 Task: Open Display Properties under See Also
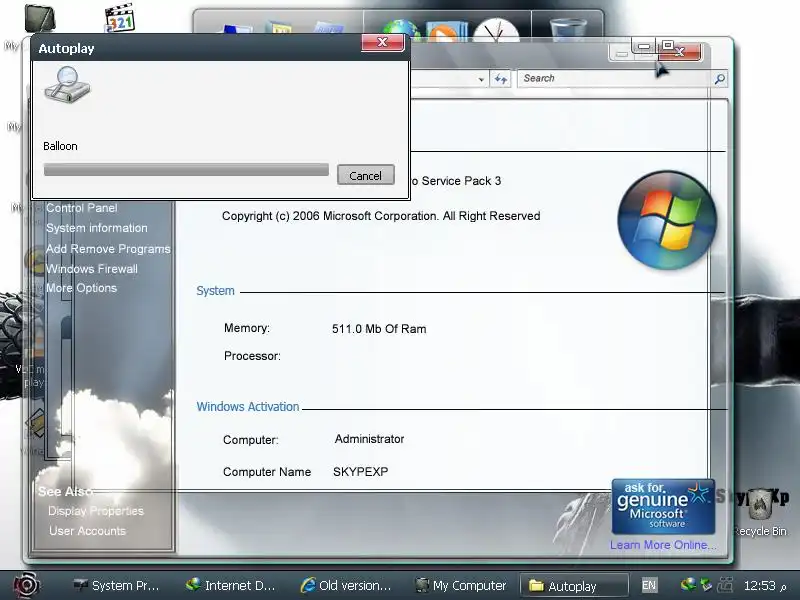pos(96,511)
